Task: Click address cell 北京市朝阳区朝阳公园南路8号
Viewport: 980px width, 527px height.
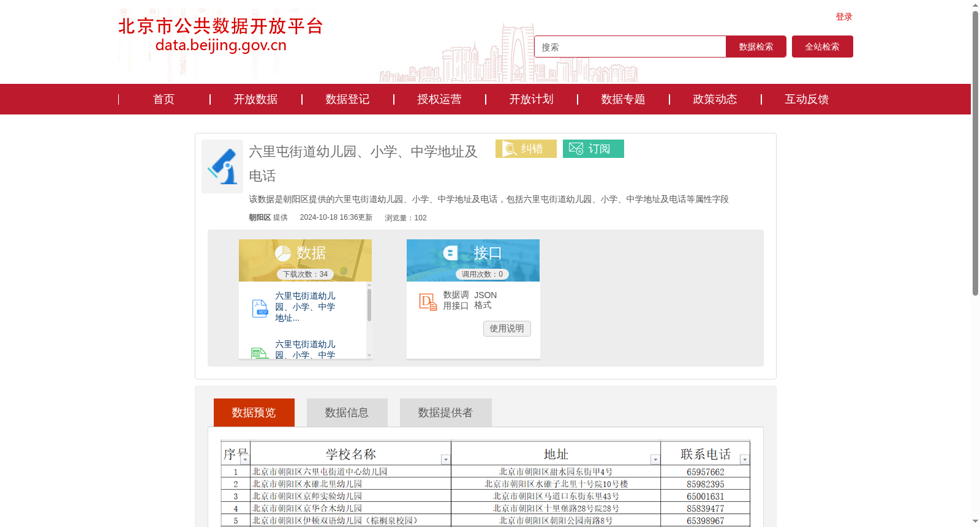Action: (556, 521)
